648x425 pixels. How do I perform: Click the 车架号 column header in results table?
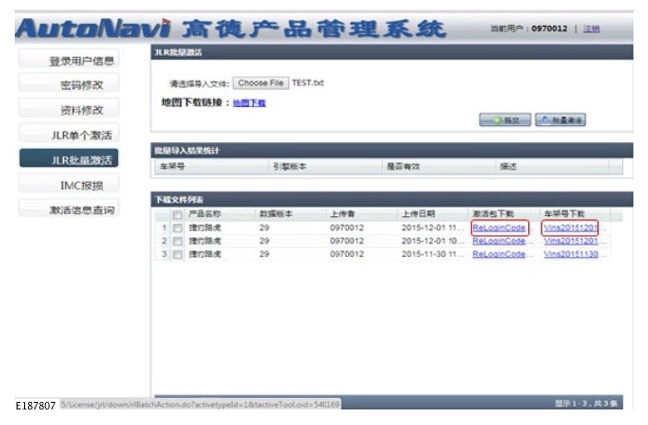(x=172, y=166)
